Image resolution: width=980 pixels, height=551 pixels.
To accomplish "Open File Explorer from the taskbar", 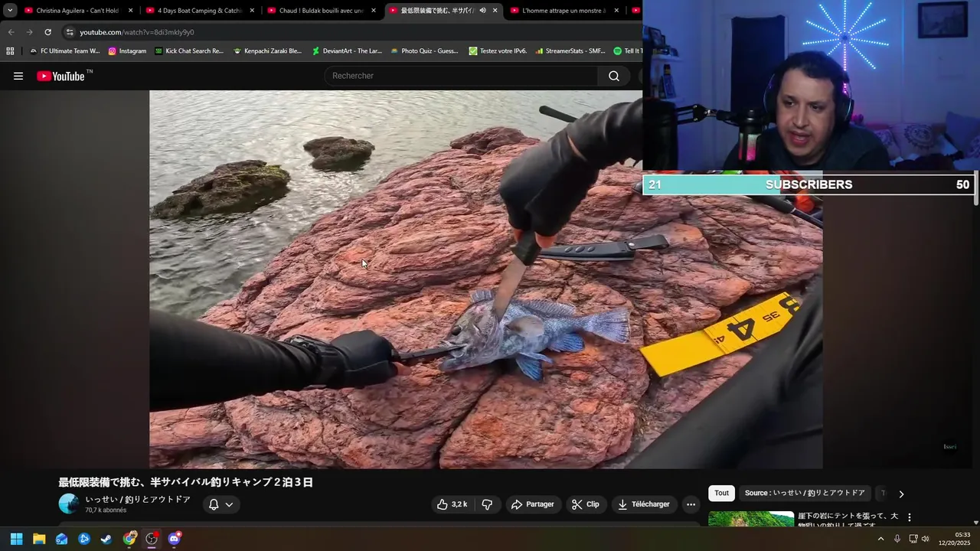I will coord(39,539).
